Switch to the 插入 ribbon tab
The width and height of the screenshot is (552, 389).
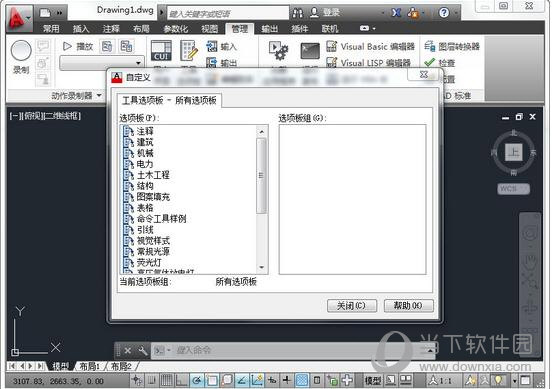pyautogui.click(x=81, y=29)
